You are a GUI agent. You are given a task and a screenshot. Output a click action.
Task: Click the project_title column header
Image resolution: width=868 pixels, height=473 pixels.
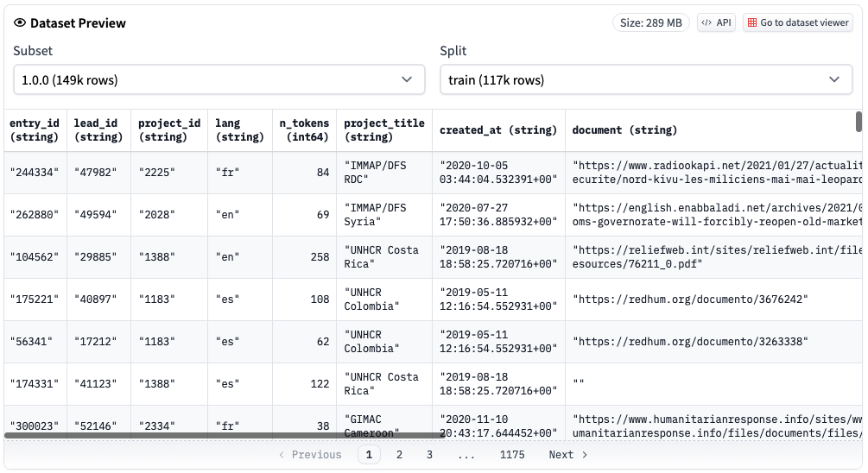[x=383, y=130]
